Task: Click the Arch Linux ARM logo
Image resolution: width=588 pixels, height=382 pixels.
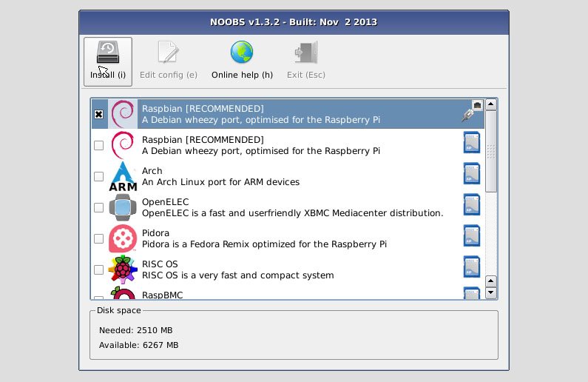Action: click(123, 177)
